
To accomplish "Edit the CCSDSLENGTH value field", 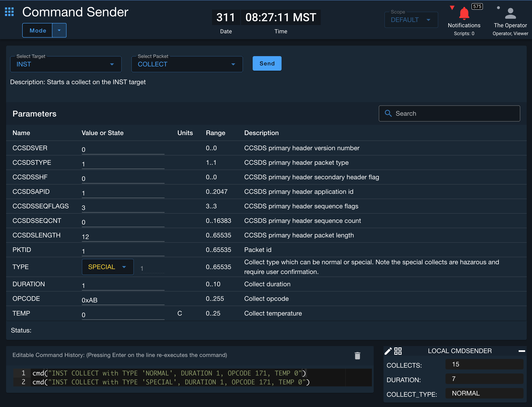I will [123, 236].
